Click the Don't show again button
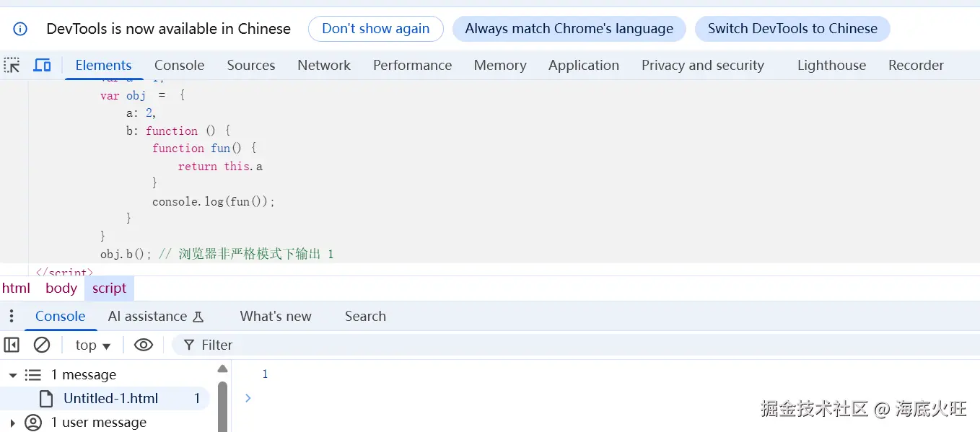The height and width of the screenshot is (432, 980). coord(376,29)
